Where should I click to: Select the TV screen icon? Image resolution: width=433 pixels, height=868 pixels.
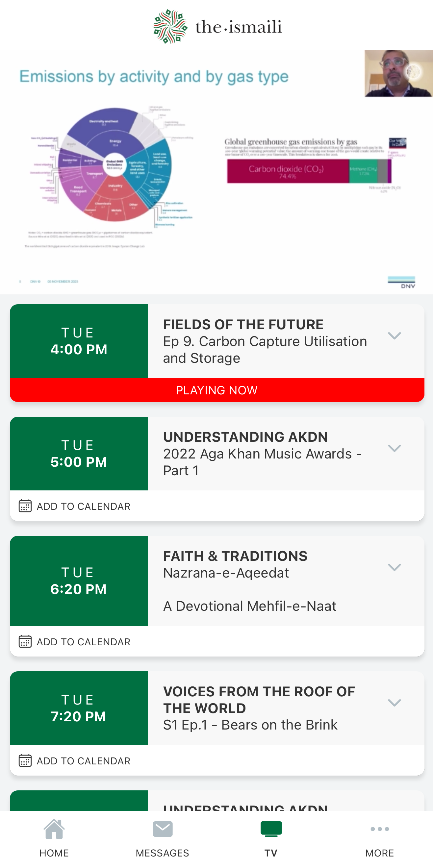pyautogui.click(x=271, y=829)
